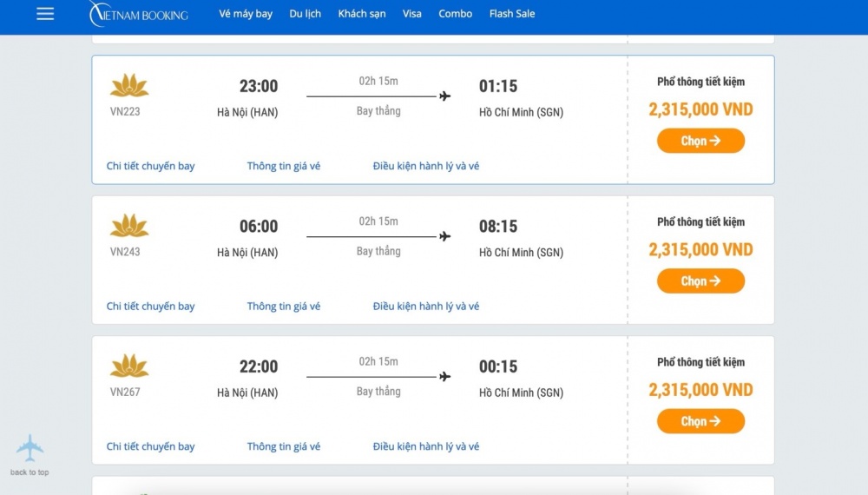Image resolution: width=868 pixels, height=495 pixels.
Task: Open the Combo menu item
Action: pyautogui.click(x=456, y=14)
